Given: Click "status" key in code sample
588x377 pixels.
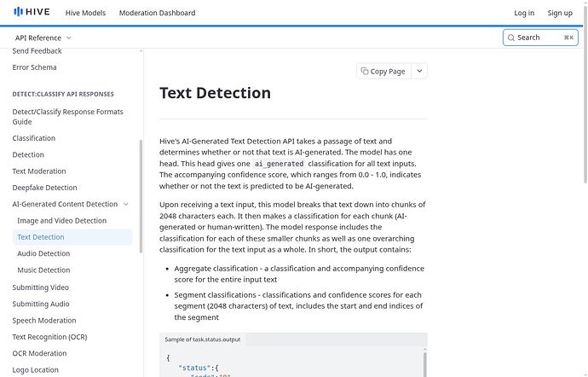Looking at the screenshot, I should pyautogui.click(x=194, y=368).
